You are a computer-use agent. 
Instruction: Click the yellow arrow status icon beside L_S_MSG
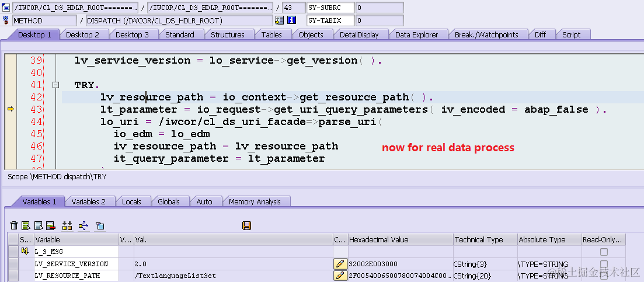coord(25,251)
